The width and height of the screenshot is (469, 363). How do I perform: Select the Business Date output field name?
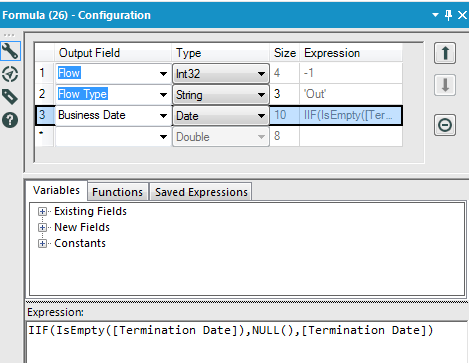[x=92, y=115]
